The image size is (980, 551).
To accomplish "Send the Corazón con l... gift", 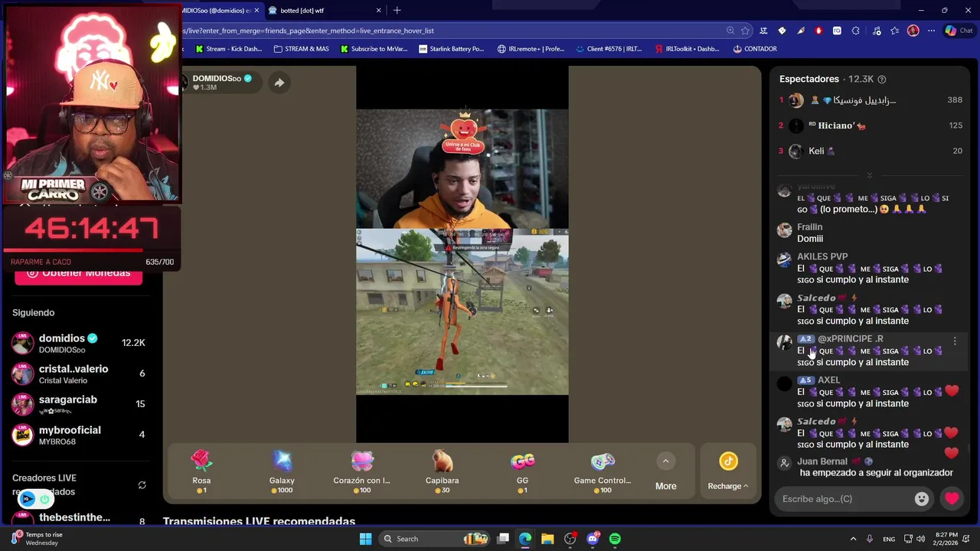I will (362, 472).
